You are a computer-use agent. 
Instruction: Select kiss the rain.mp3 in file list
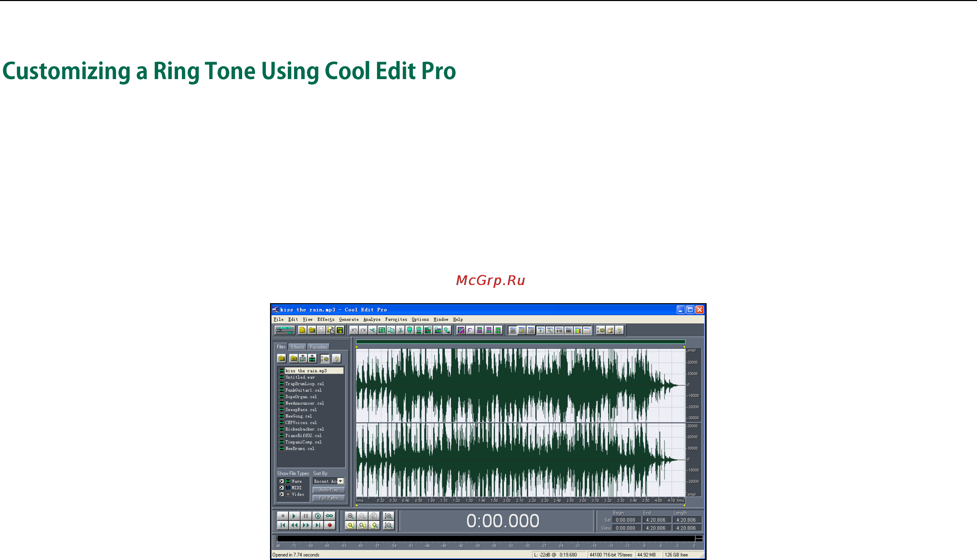click(311, 371)
